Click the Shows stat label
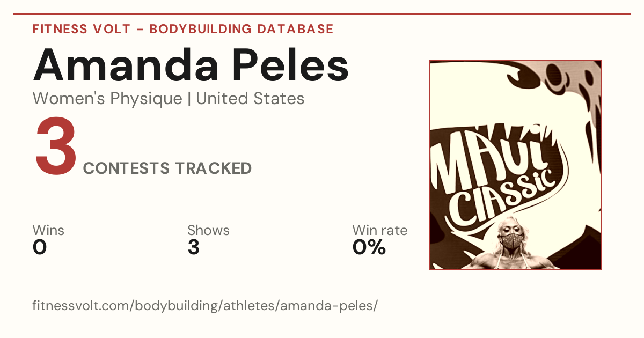The width and height of the screenshot is (644, 338). click(208, 231)
